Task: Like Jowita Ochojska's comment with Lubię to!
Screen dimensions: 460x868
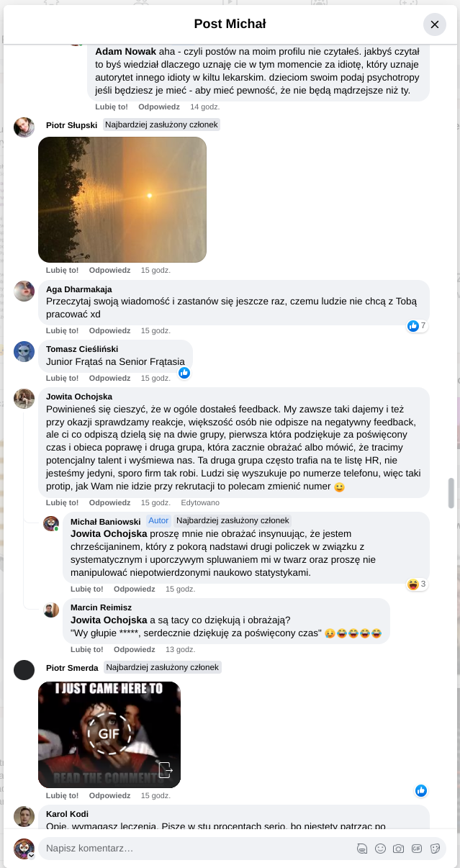Action: (x=62, y=502)
